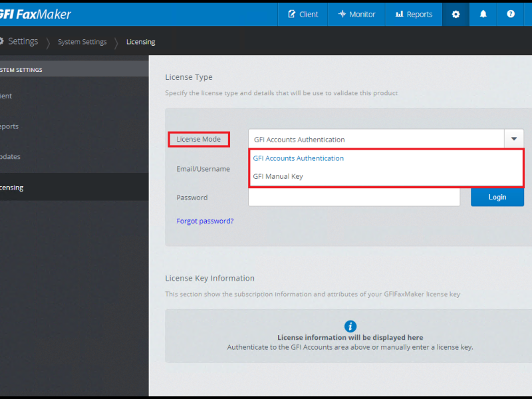Click the Password input field

(x=354, y=197)
